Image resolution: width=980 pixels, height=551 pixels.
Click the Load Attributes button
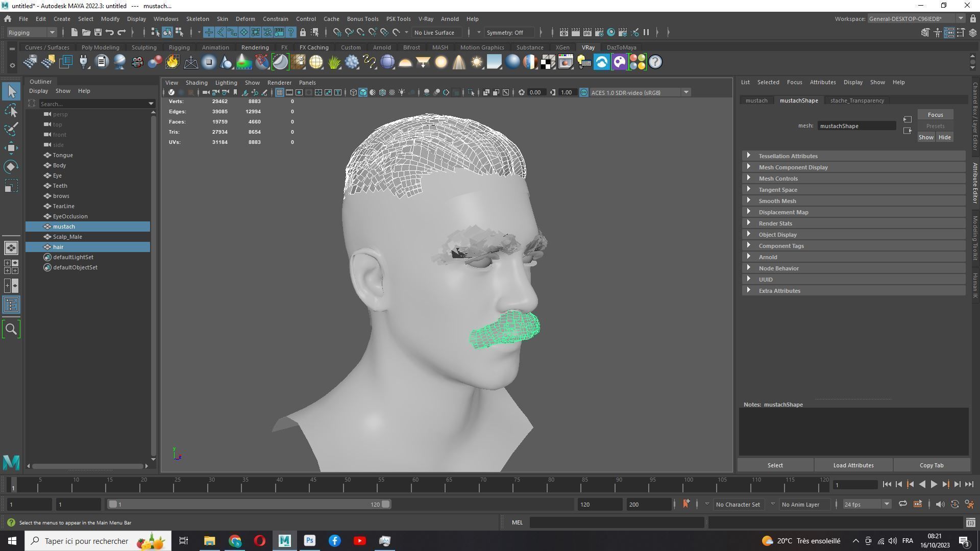click(853, 465)
